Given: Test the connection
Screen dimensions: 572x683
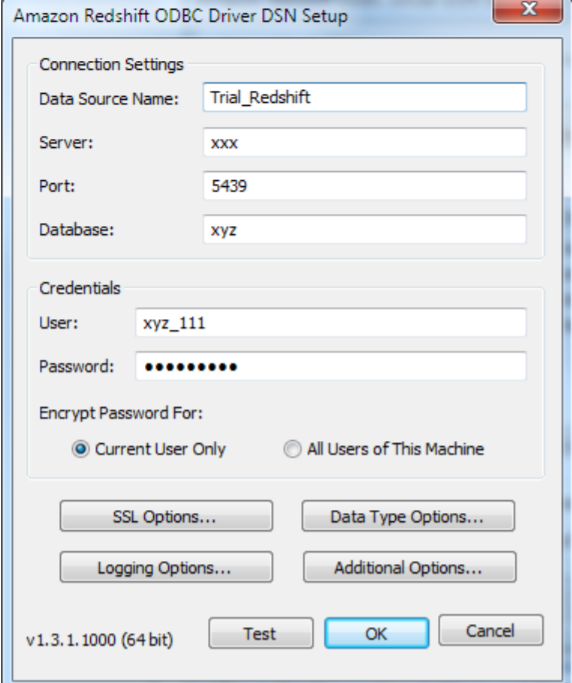Looking at the screenshot, I should click(x=261, y=633).
